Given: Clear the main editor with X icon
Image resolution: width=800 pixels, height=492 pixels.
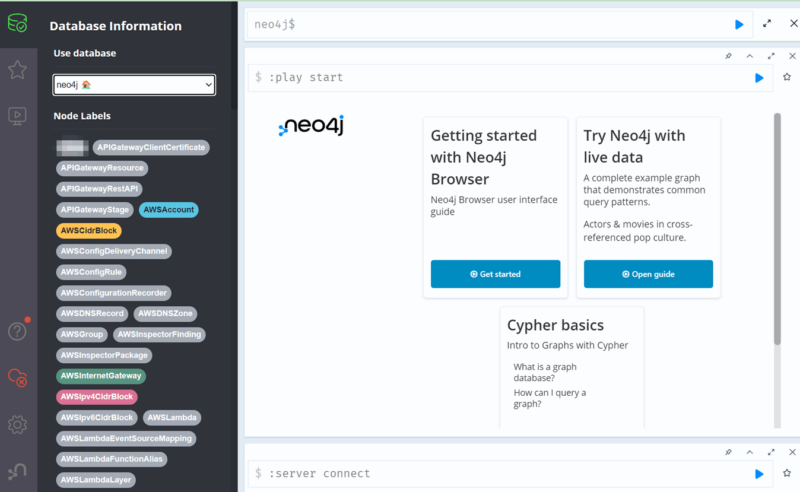Looking at the screenshot, I should [x=793, y=23].
